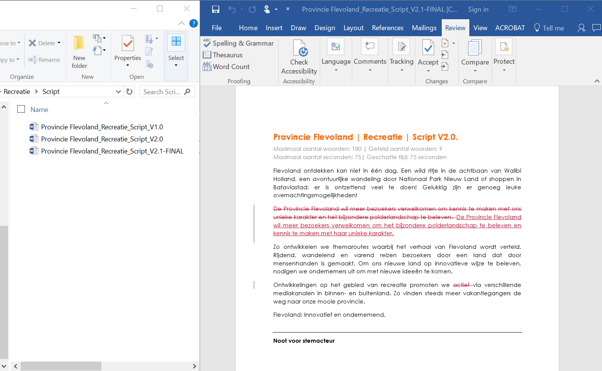Click Explorer scroll right arrow
The width and height of the screenshot is (602, 371).
coord(194,366)
